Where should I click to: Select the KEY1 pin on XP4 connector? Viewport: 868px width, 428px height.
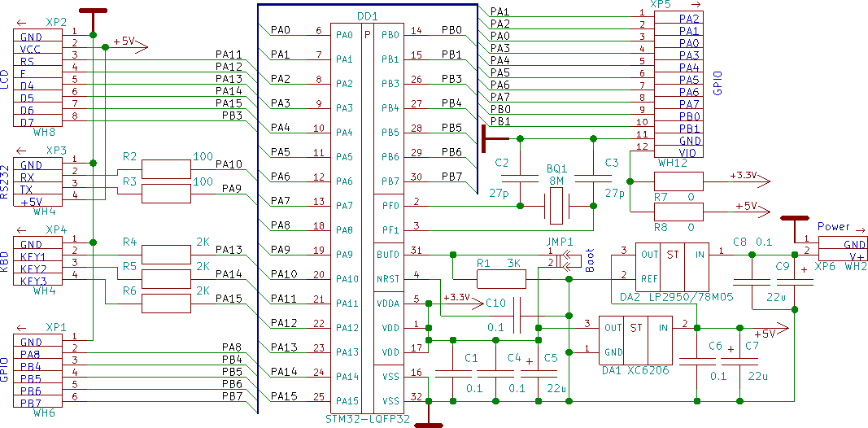33,256
